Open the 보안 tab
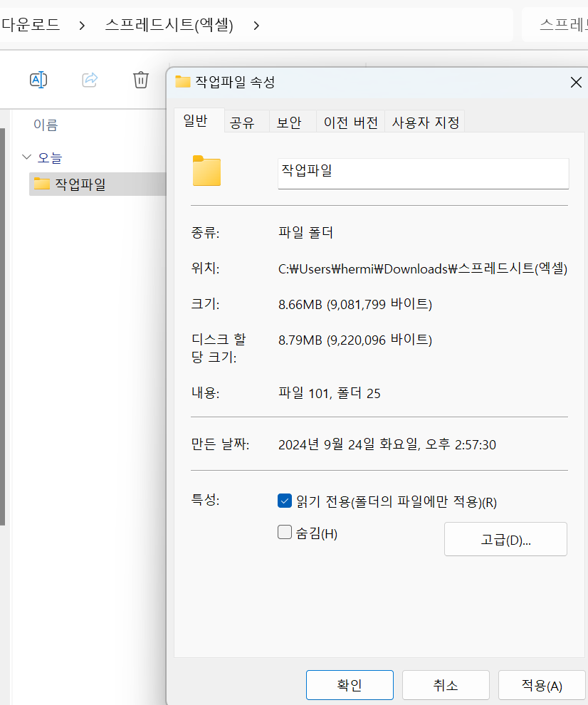 [289, 122]
